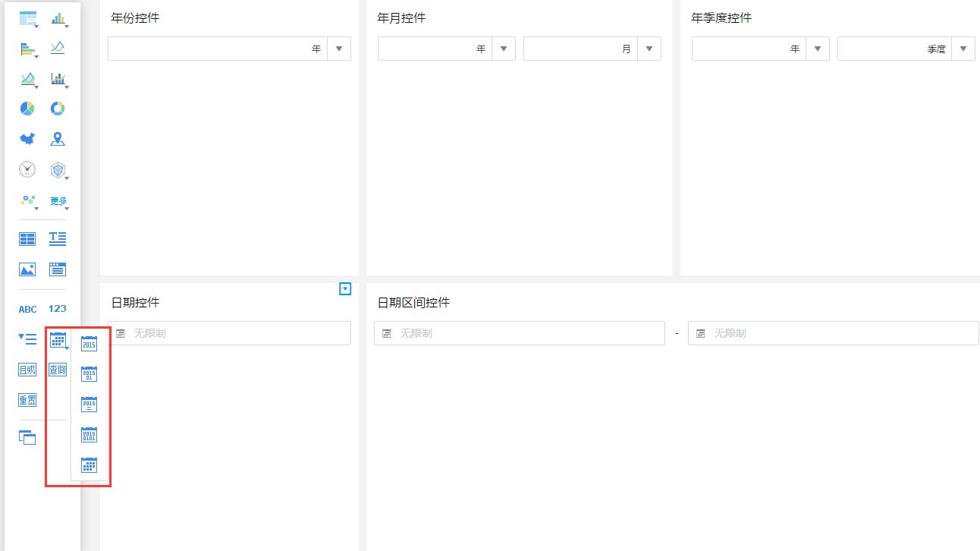This screenshot has width=980, height=551.
Task: Select the radar chart component
Action: click(58, 170)
